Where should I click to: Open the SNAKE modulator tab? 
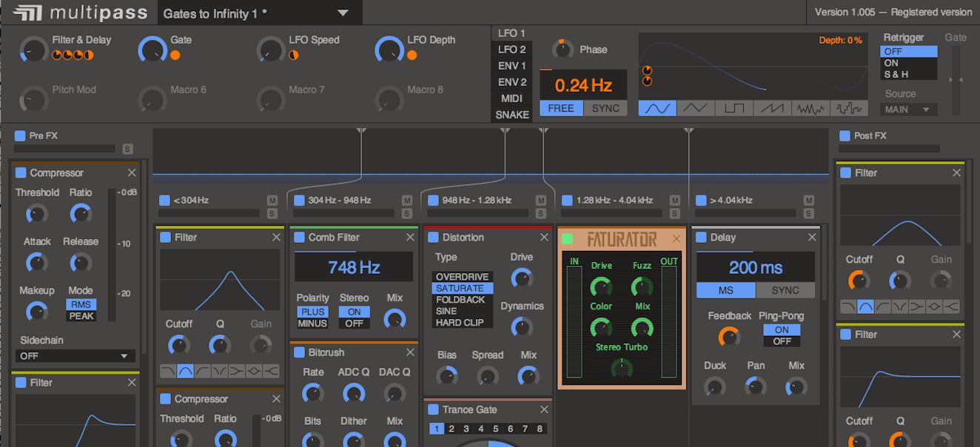click(x=512, y=115)
